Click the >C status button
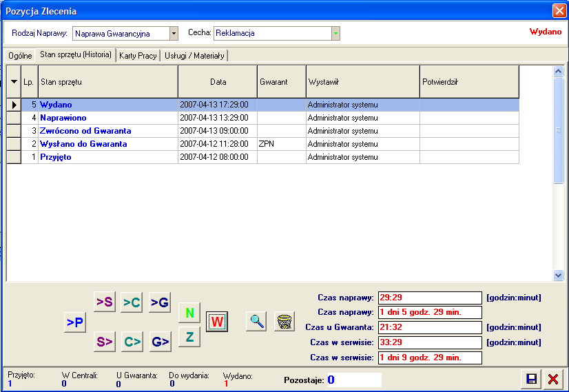Image resolution: width=569 pixels, height=392 pixels. [x=132, y=302]
